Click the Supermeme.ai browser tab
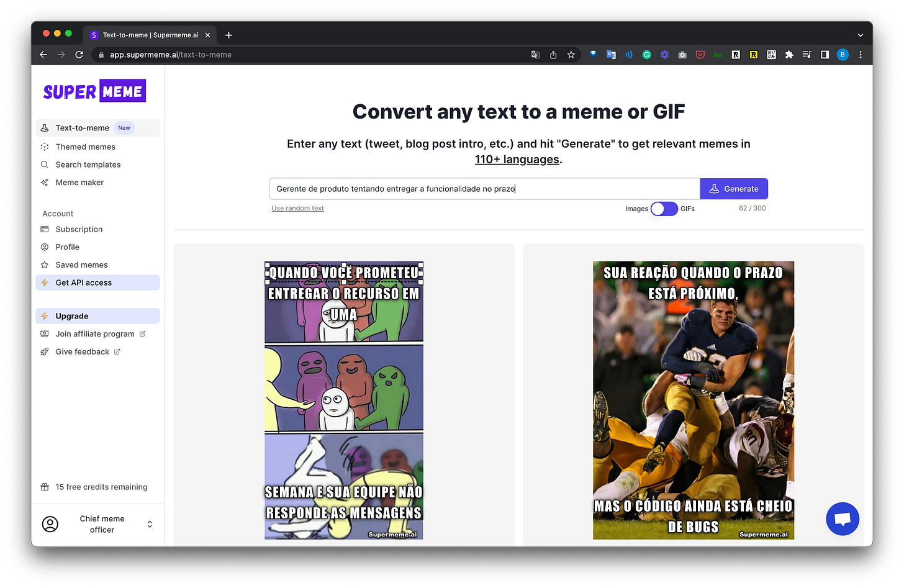This screenshot has height=588, width=904. tap(149, 35)
